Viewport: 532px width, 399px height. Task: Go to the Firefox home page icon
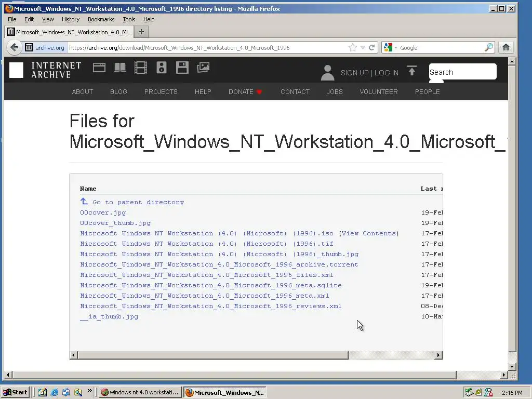click(x=506, y=47)
